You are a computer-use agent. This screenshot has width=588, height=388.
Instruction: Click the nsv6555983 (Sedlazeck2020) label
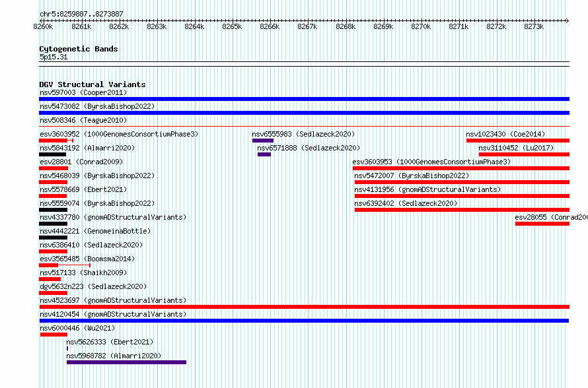click(x=303, y=134)
